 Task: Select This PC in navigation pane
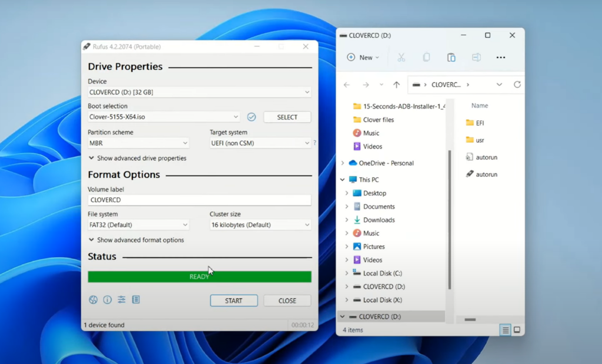(x=369, y=180)
